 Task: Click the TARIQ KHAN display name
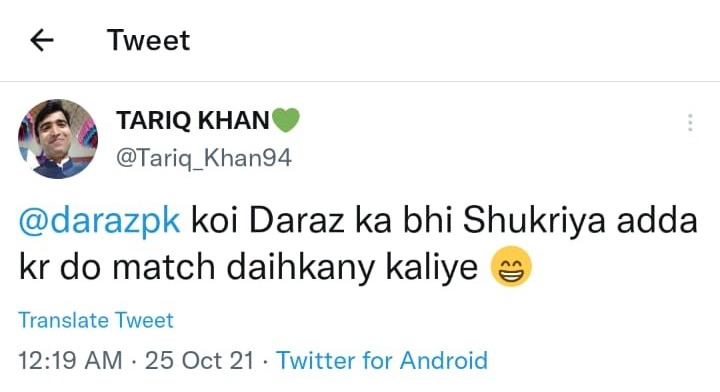pos(193,120)
